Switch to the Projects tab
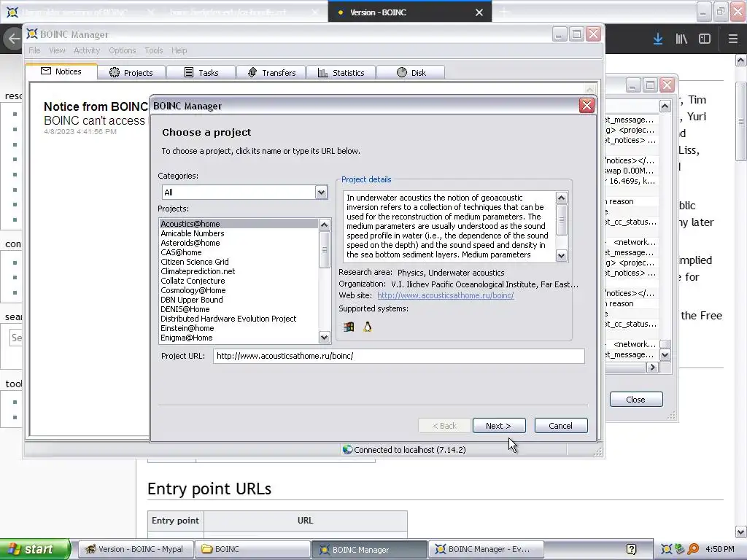747x560 pixels. pyautogui.click(x=131, y=72)
